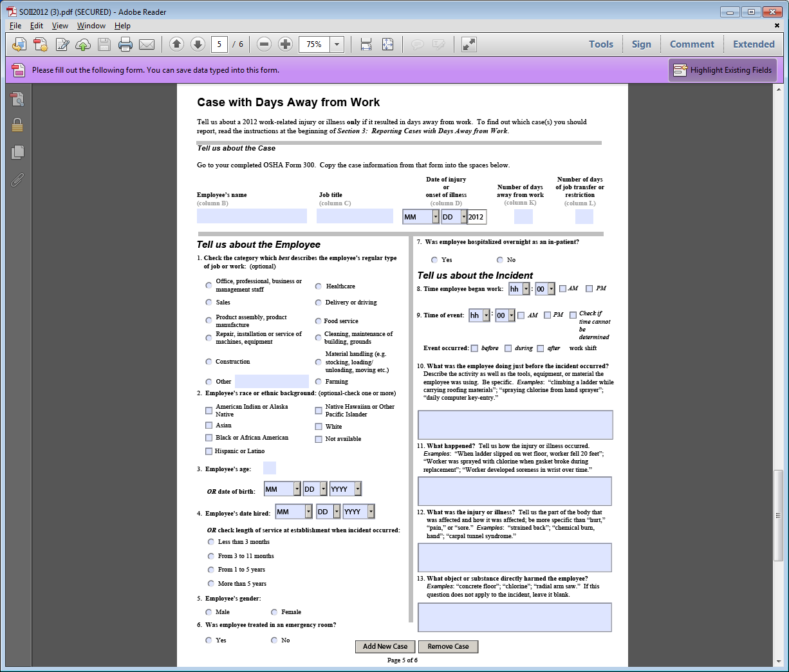Open the Window menu
The height and width of the screenshot is (672, 789).
point(91,26)
